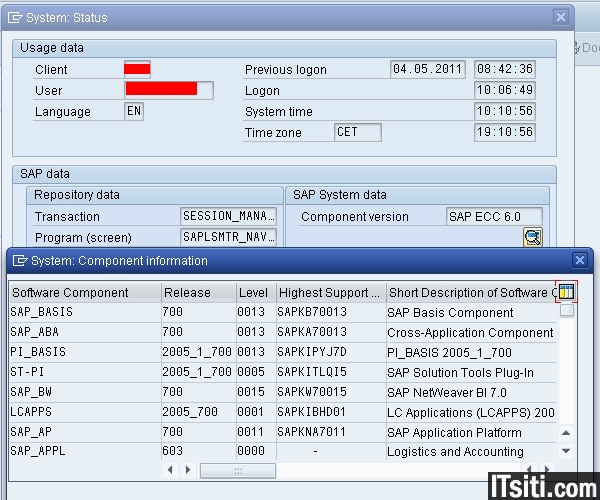This screenshot has width=600, height=500.
Task: Close the Component information dialog
Action: point(579,260)
